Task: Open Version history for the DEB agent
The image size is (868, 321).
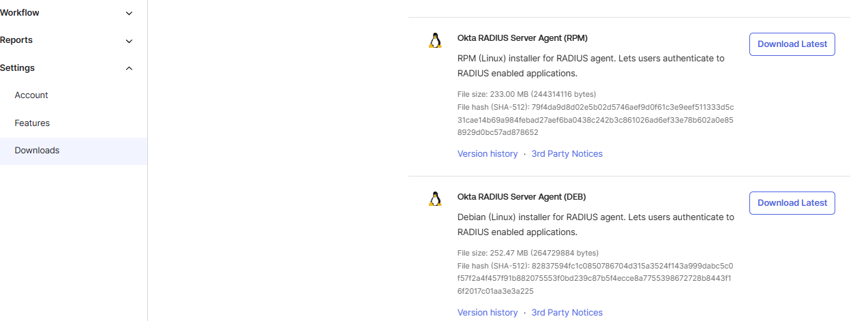Action: point(488,313)
